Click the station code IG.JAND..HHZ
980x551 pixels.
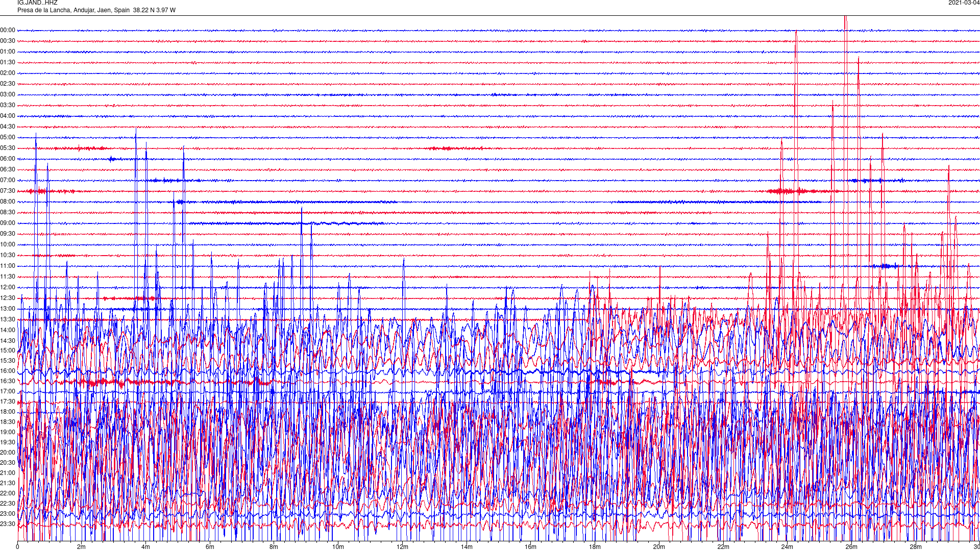coord(37,3)
